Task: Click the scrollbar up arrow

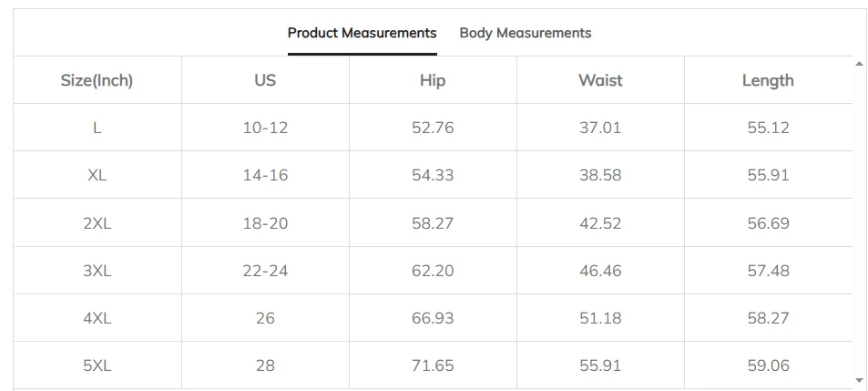Action: 859,64
